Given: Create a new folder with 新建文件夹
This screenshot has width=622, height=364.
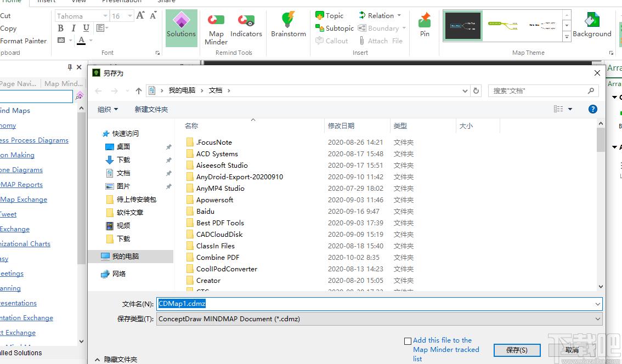Looking at the screenshot, I should (x=151, y=109).
